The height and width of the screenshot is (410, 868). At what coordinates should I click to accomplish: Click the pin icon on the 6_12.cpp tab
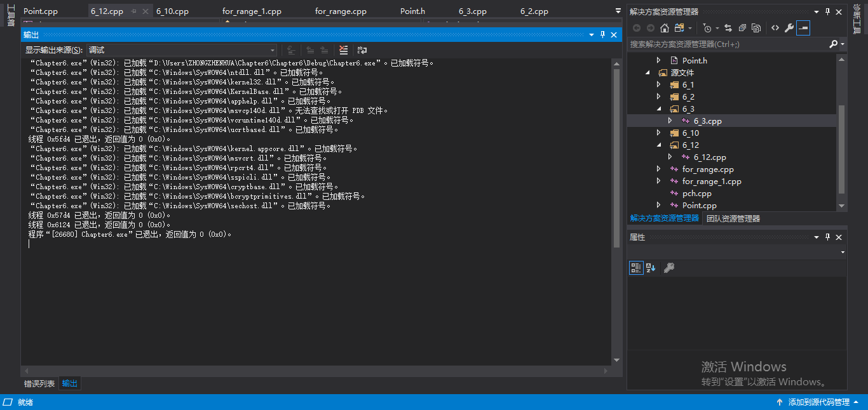coord(133,11)
